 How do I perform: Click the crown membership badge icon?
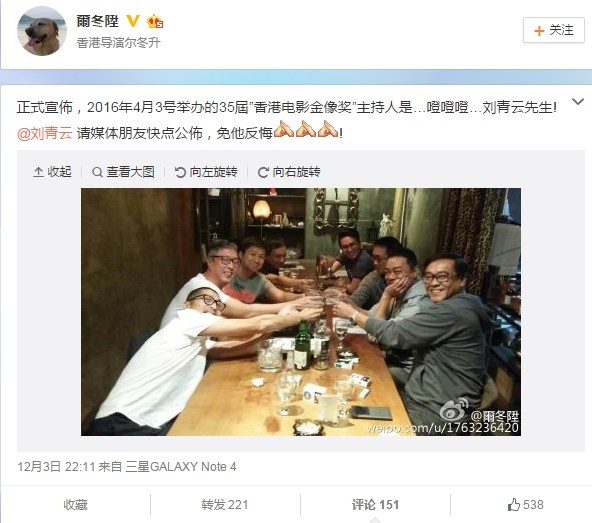click(x=155, y=21)
